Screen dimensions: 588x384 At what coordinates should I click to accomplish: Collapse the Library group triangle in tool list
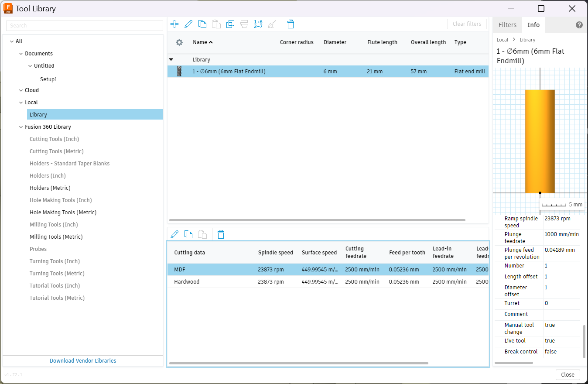tap(171, 59)
